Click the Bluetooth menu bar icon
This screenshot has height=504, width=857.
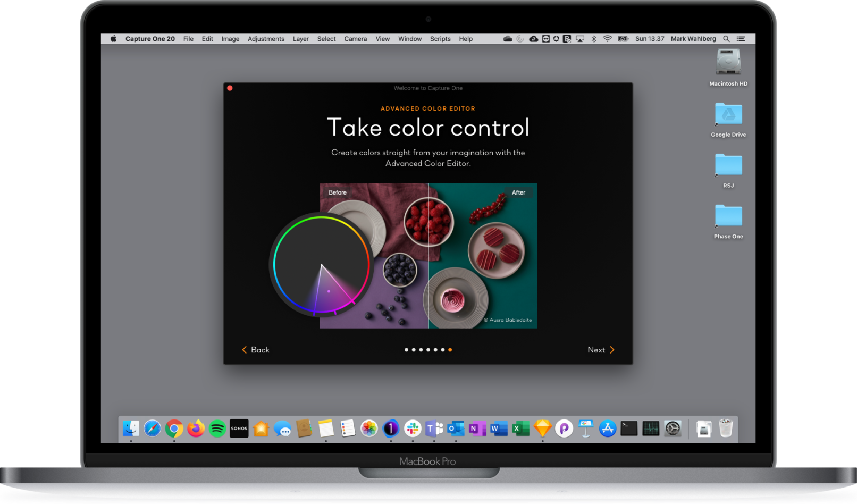click(x=593, y=38)
